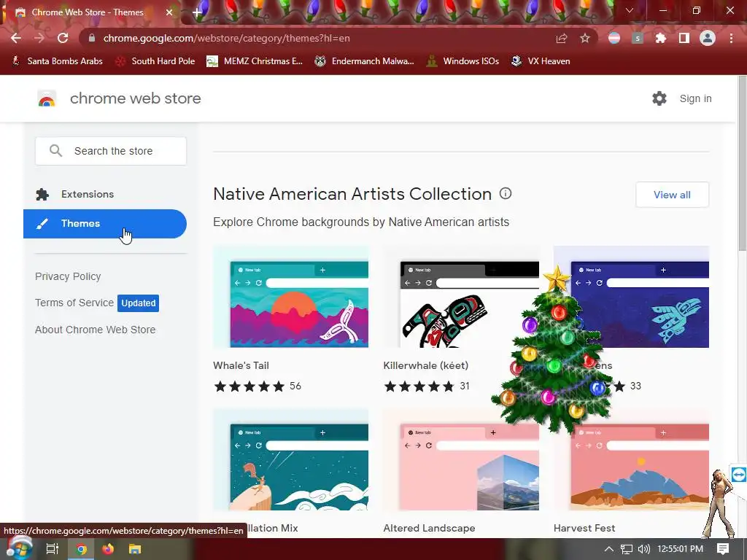Open Chrome's three-dot menu
Screen dimensions: 747x560
731,38
